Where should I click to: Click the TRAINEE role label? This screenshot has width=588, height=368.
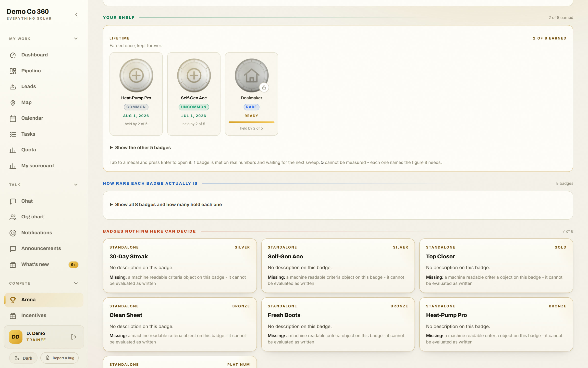click(36, 340)
